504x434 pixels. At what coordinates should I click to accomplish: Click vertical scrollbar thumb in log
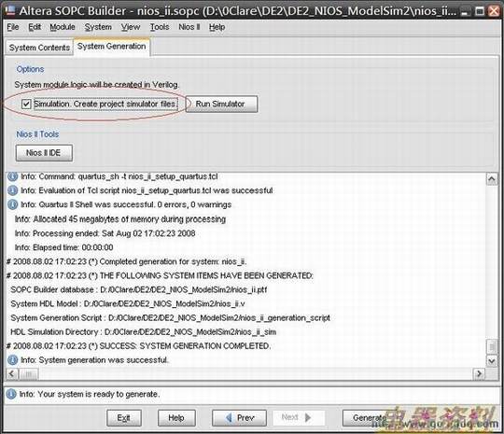click(492, 346)
